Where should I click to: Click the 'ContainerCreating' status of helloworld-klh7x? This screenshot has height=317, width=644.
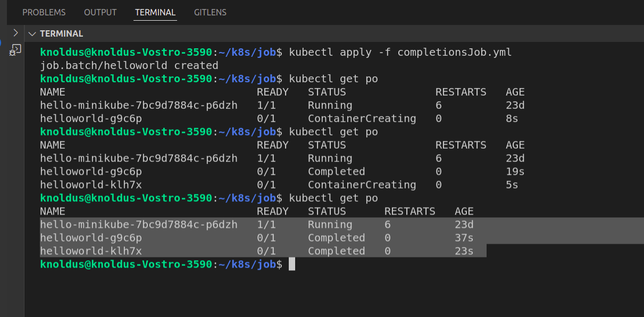[362, 185]
